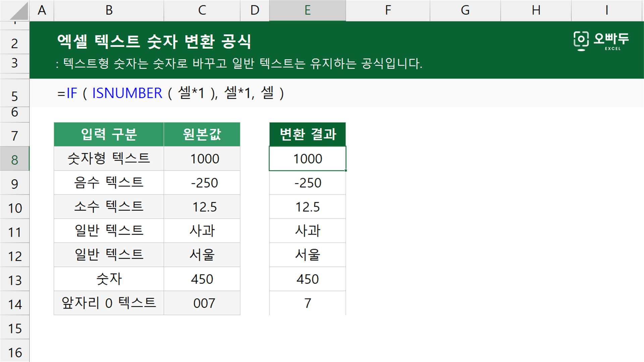
Task: Select the cell containing 007
Action: click(202, 303)
